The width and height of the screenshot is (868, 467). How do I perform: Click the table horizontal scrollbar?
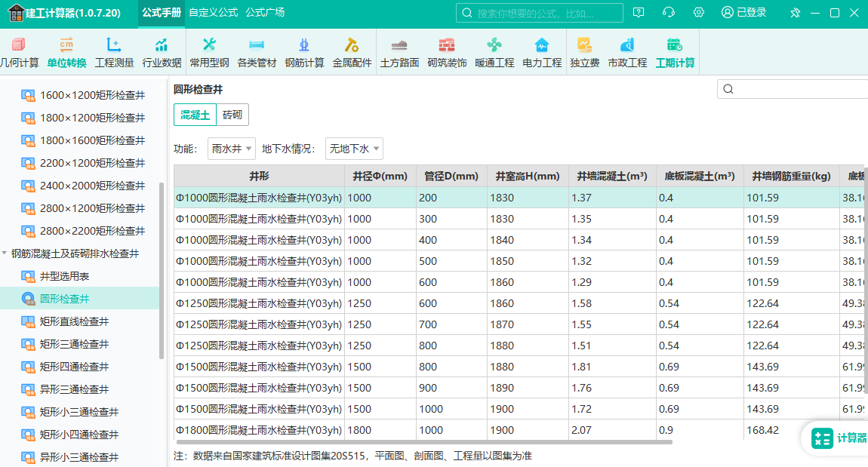(424, 442)
